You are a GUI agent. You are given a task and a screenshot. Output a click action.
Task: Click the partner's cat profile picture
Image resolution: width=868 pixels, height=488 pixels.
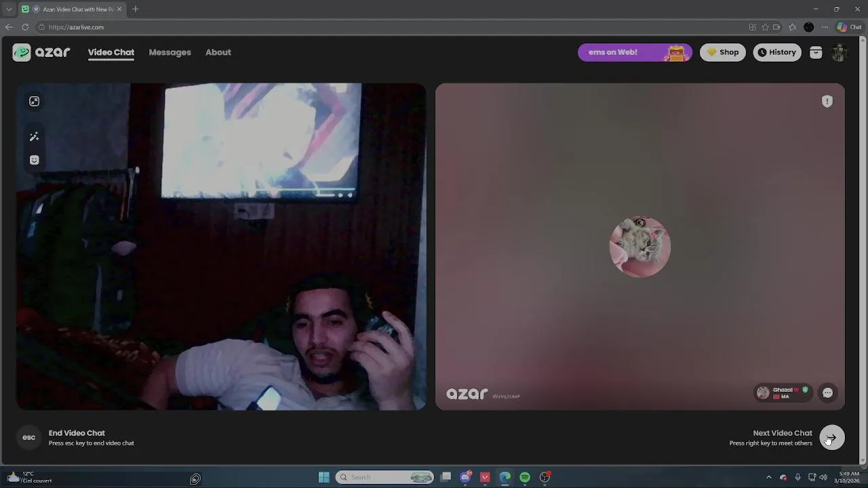640,247
